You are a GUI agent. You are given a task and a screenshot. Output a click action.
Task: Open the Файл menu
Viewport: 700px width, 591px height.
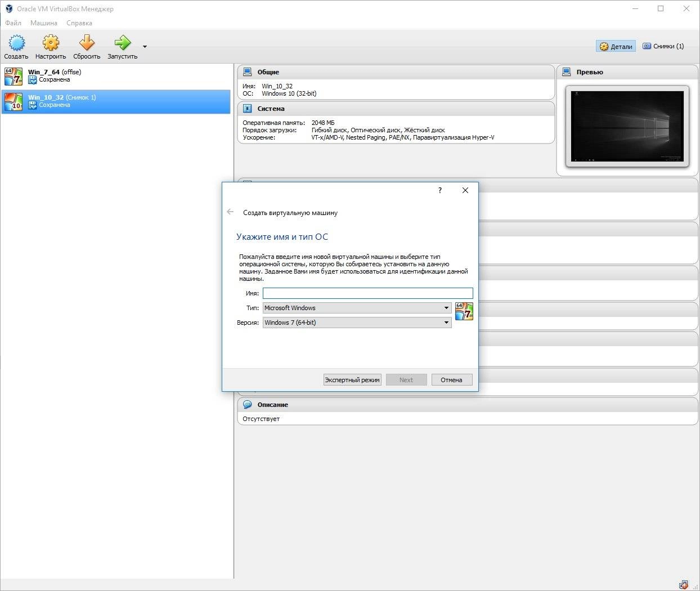pyautogui.click(x=13, y=23)
